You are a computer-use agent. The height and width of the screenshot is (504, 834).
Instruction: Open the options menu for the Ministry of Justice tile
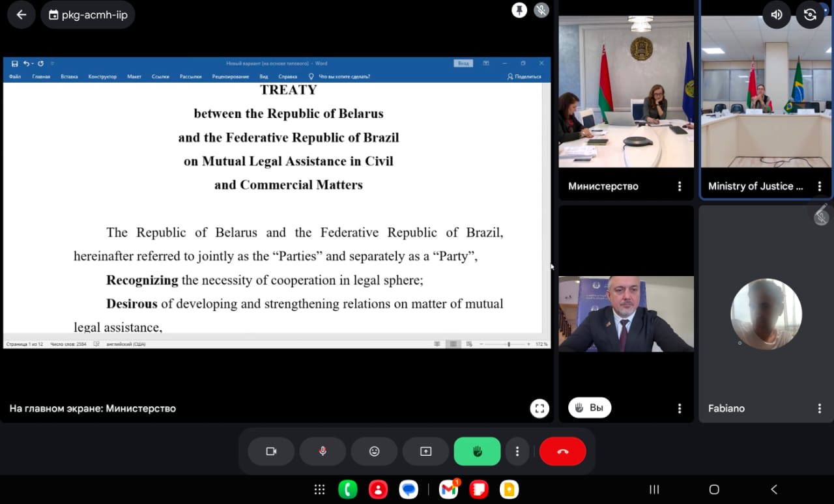click(x=819, y=186)
